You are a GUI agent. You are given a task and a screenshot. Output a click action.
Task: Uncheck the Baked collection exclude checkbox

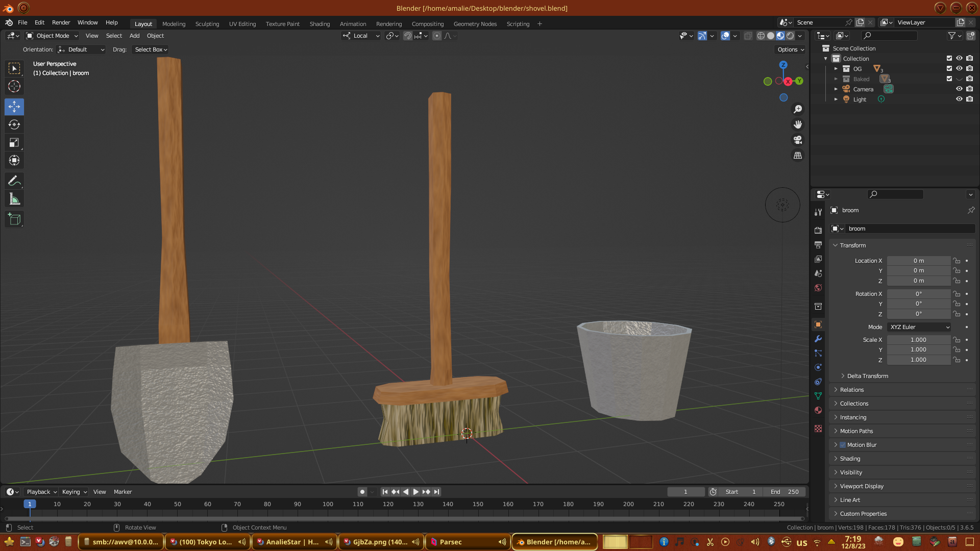pyautogui.click(x=949, y=79)
